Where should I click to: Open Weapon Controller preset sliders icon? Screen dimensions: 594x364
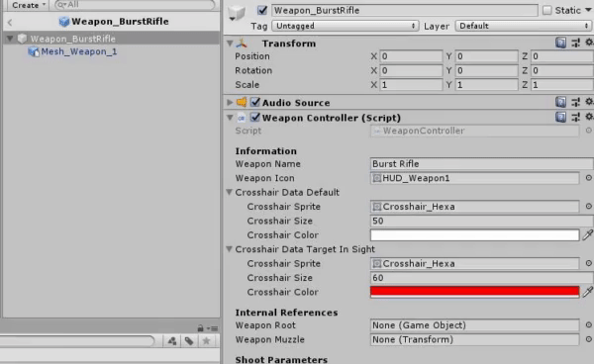[x=576, y=118]
